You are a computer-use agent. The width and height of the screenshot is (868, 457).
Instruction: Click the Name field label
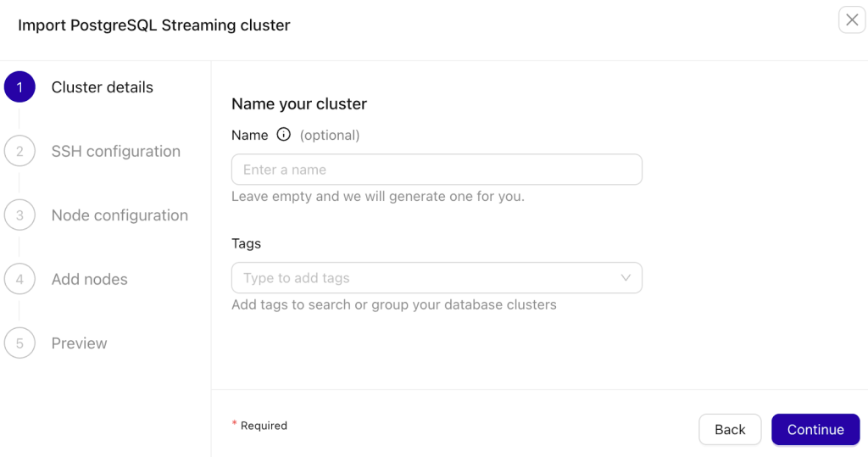pyautogui.click(x=249, y=135)
